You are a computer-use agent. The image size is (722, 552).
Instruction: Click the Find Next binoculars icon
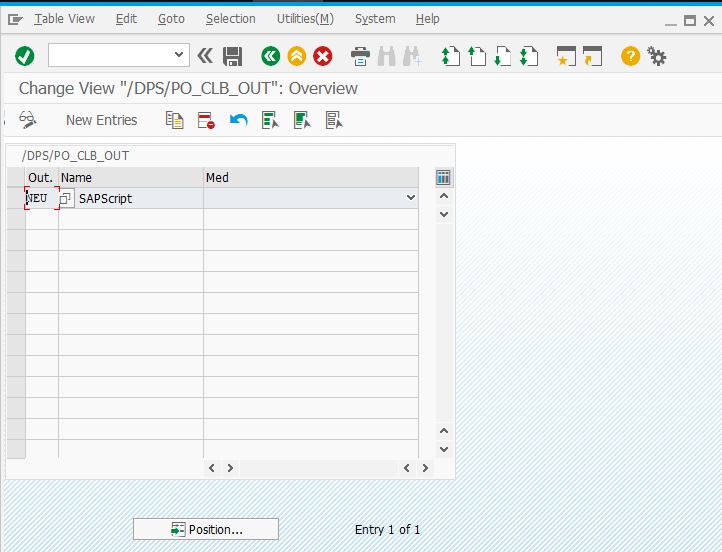(412, 57)
